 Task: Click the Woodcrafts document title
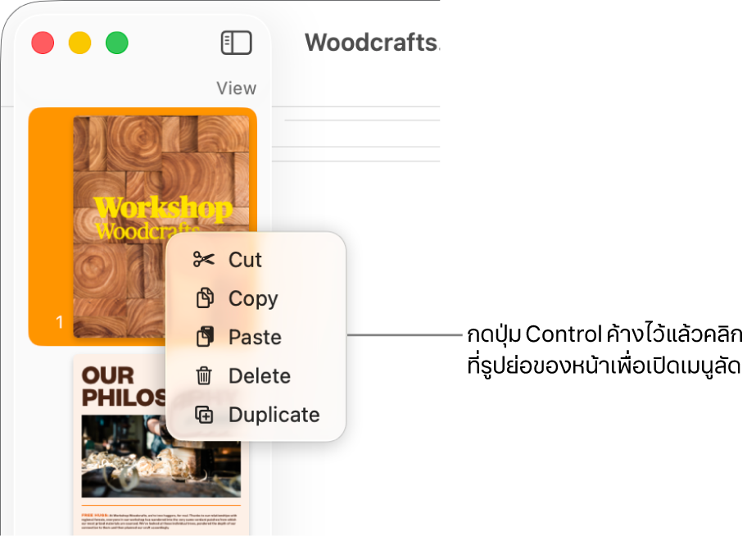point(372,43)
